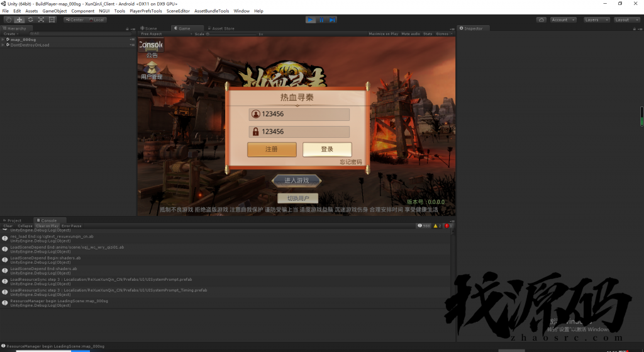Open the Hierarchy Create dropdown
644x352 pixels.
coord(11,34)
